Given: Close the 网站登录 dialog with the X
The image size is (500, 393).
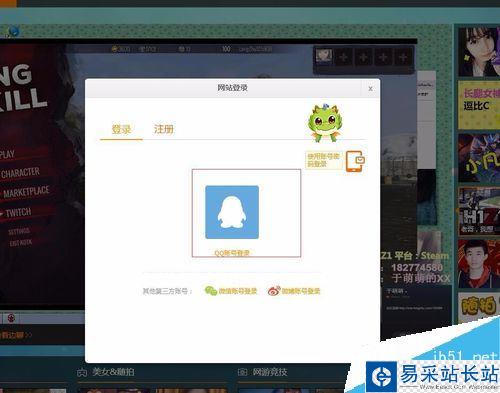Looking at the screenshot, I should (370, 89).
